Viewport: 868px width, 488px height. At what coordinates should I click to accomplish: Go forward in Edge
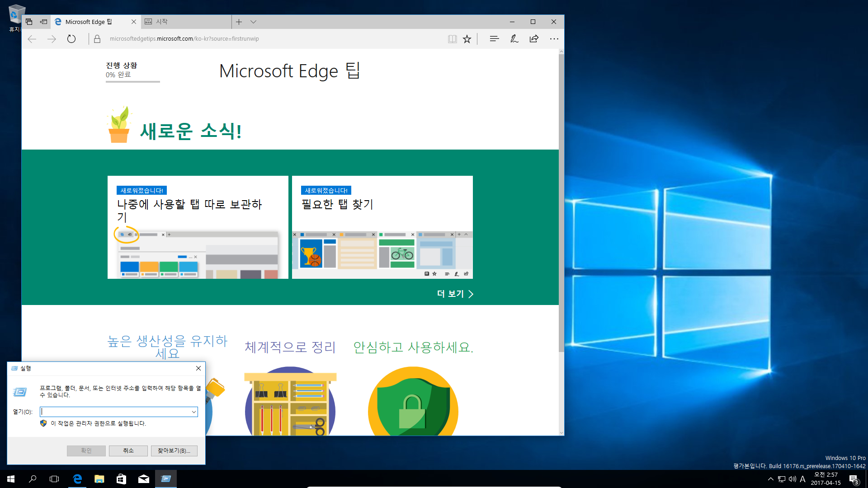click(x=52, y=39)
